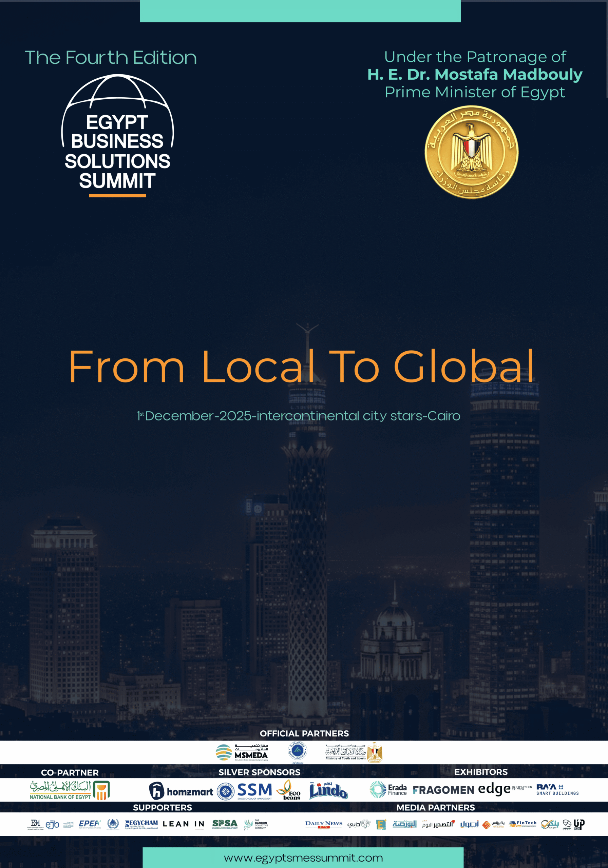Click the December 2025 event date text

pyautogui.click(x=299, y=416)
